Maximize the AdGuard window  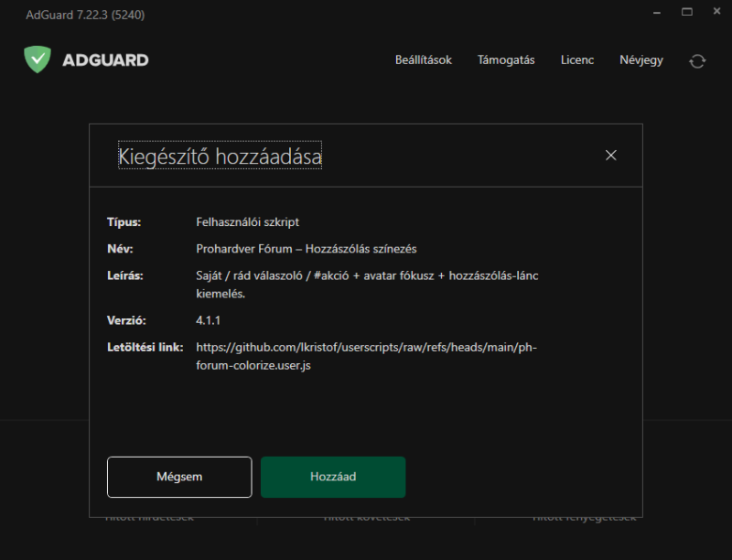tap(687, 12)
